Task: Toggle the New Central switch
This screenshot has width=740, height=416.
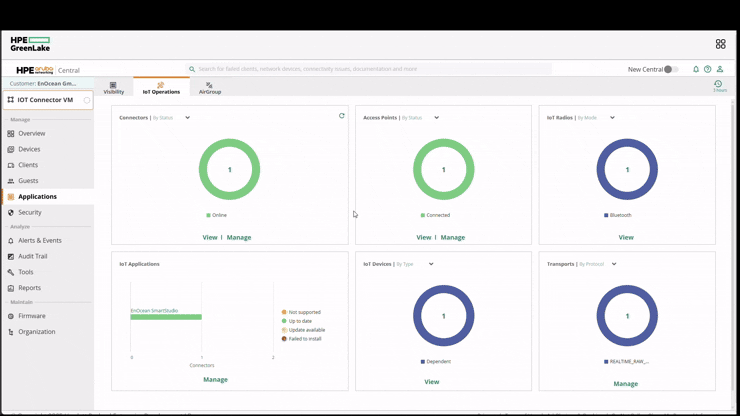Action: pyautogui.click(x=671, y=69)
